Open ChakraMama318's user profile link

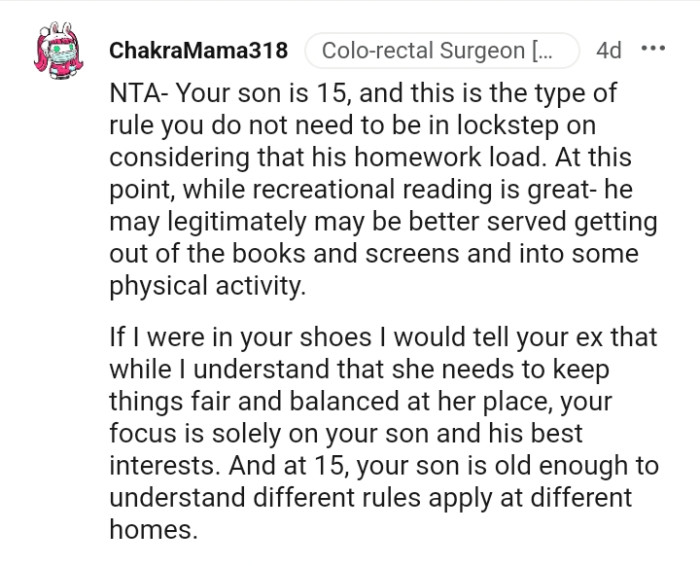click(x=198, y=50)
